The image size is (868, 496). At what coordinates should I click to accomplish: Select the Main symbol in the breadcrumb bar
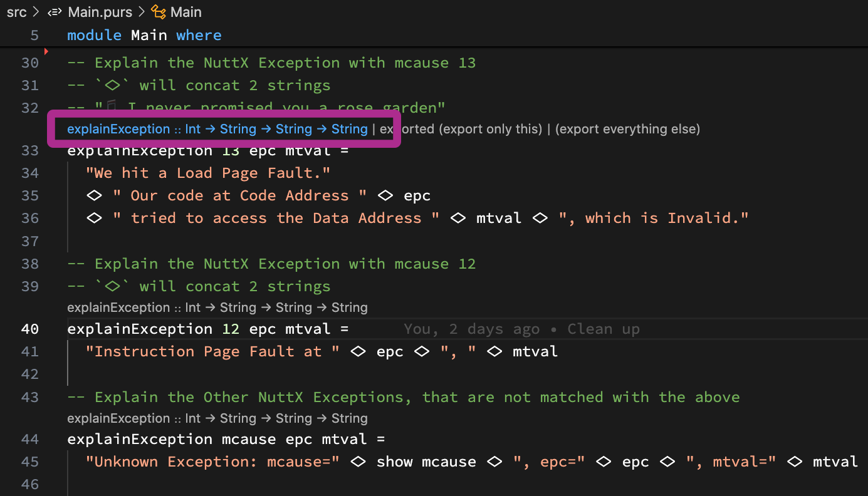coord(187,11)
